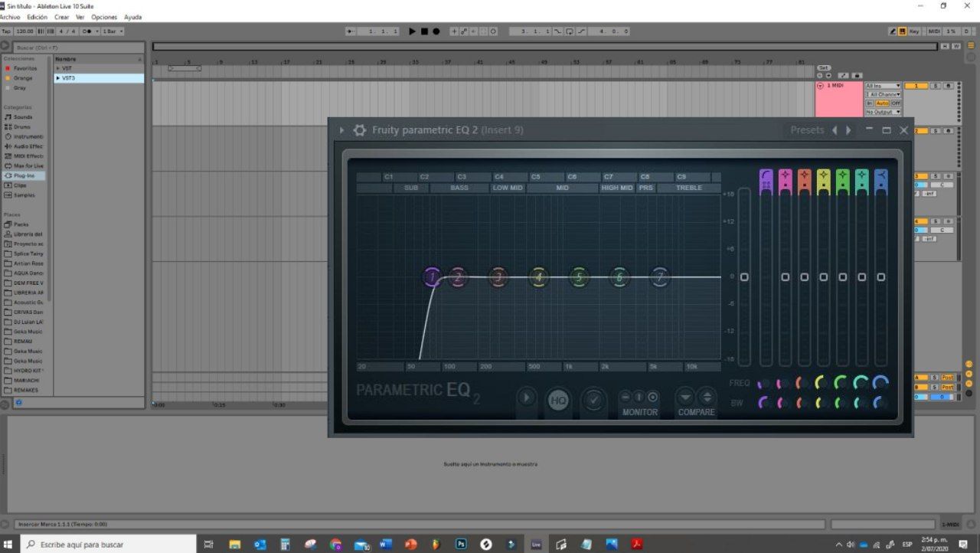
Task: Expand the EQ plugin title arrow
Action: coord(342,130)
